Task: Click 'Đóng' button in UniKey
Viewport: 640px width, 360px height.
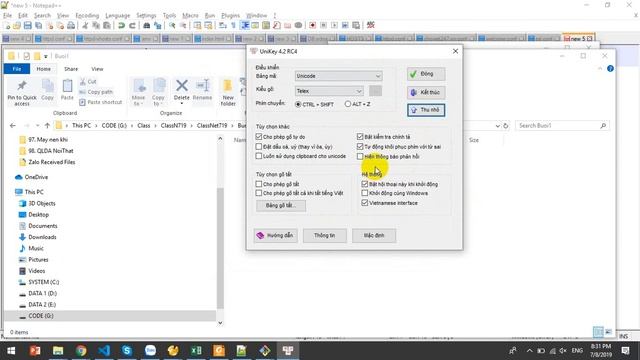Action: point(426,74)
